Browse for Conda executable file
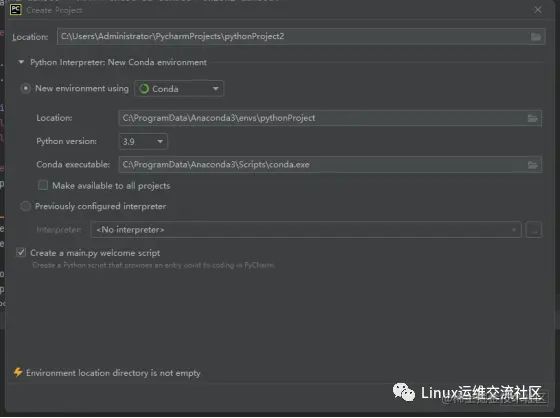 (x=532, y=165)
